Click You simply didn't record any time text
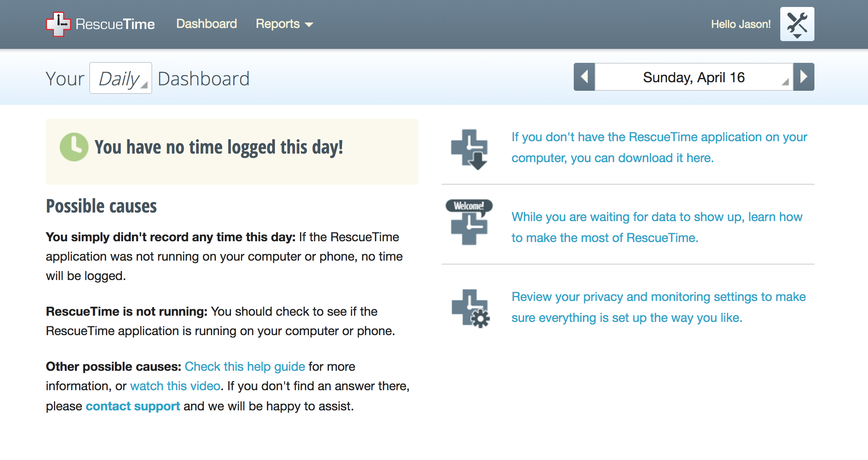The height and width of the screenshot is (460, 868). click(171, 237)
